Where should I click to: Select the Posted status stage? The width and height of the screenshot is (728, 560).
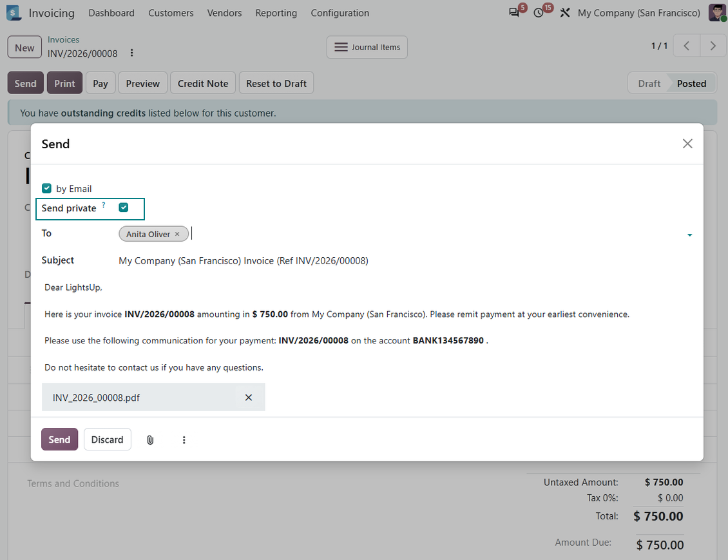pos(691,83)
